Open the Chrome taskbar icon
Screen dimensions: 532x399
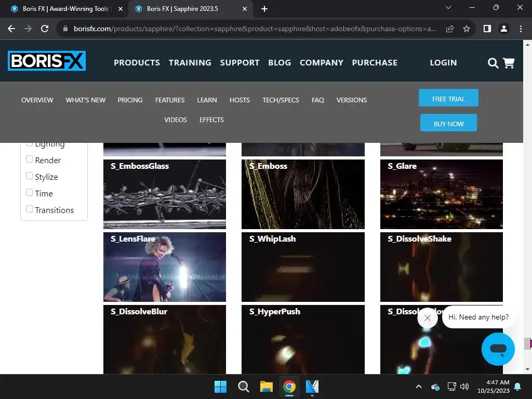point(289,387)
